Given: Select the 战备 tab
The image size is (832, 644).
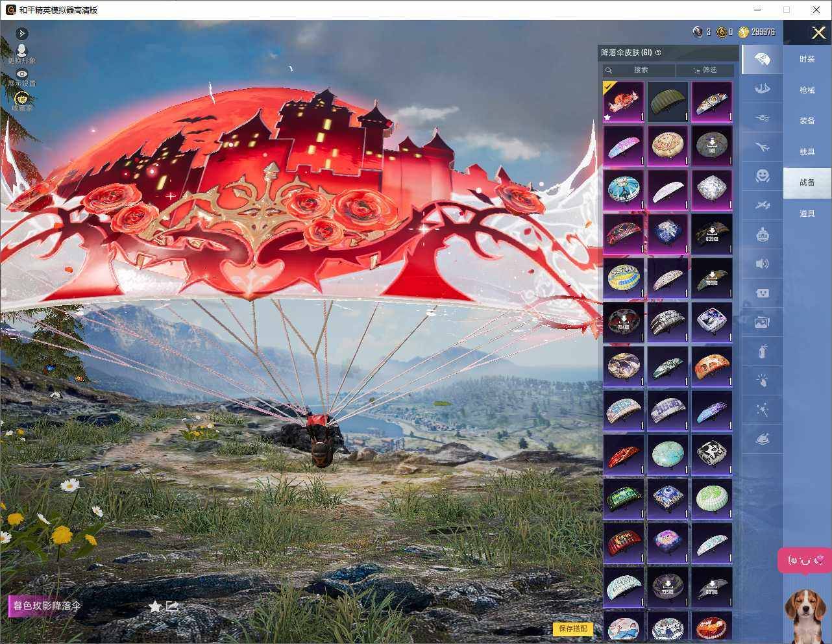Looking at the screenshot, I should pyautogui.click(x=807, y=182).
